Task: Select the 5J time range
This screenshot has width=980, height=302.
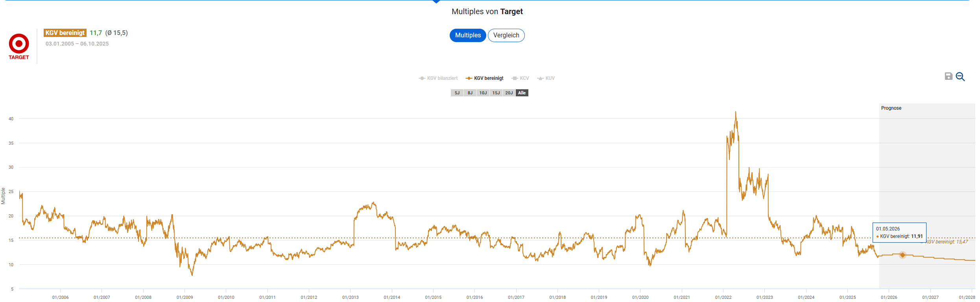Action: click(457, 93)
